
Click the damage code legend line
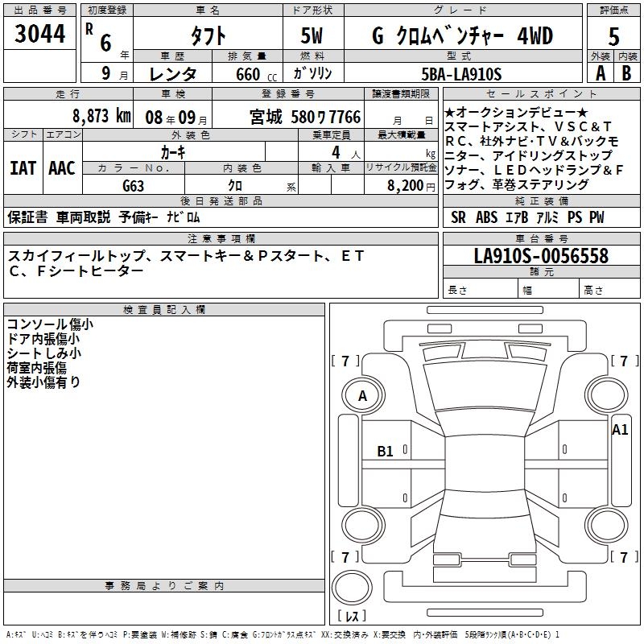point(283,635)
